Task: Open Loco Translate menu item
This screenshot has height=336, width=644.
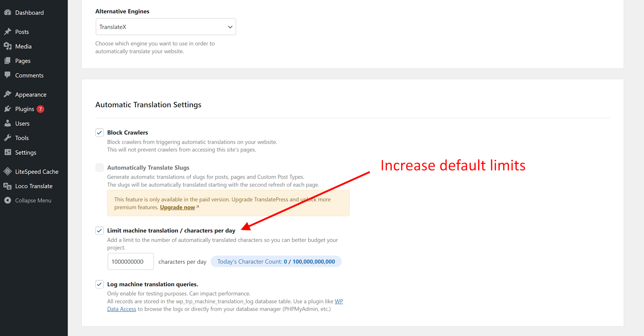Action: pyautogui.click(x=34, y=186)
